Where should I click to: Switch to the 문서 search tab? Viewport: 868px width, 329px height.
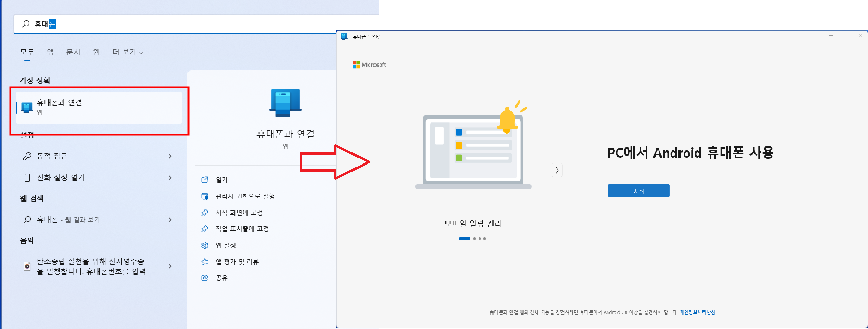click(73, 52)
